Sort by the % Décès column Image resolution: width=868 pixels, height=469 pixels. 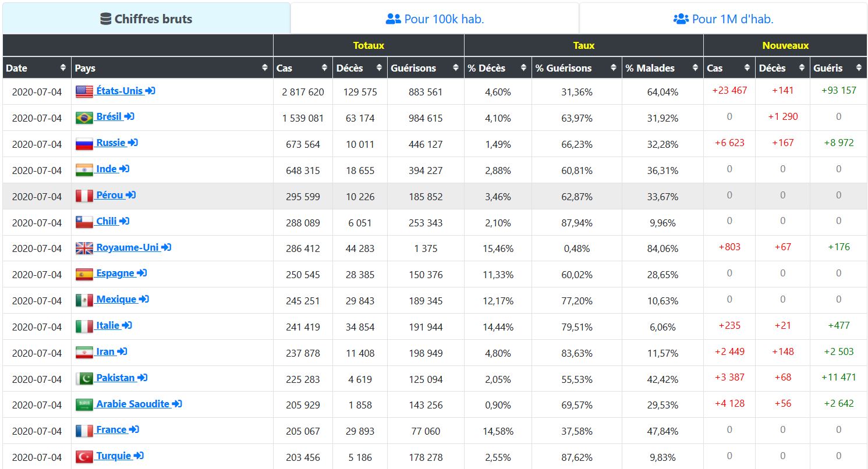(x=498, y=68)
